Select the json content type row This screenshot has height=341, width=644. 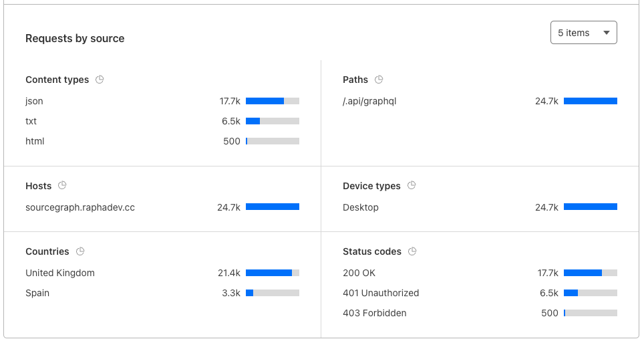(x=34, y=101)
